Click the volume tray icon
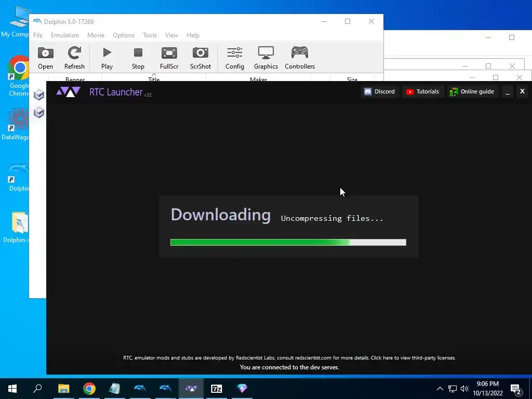 [x=464, y=389]
